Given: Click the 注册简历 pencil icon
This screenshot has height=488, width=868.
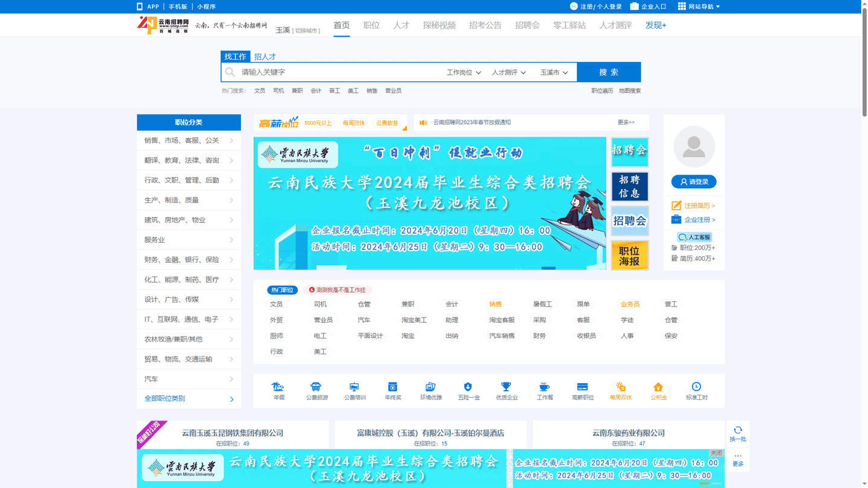Looking at the screenshot, I should pos(676,205).
